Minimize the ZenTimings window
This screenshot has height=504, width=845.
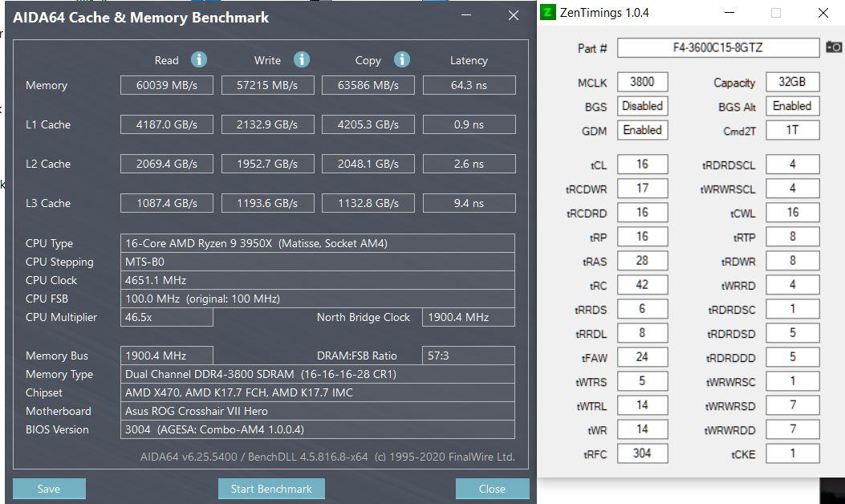click(729, 12)
